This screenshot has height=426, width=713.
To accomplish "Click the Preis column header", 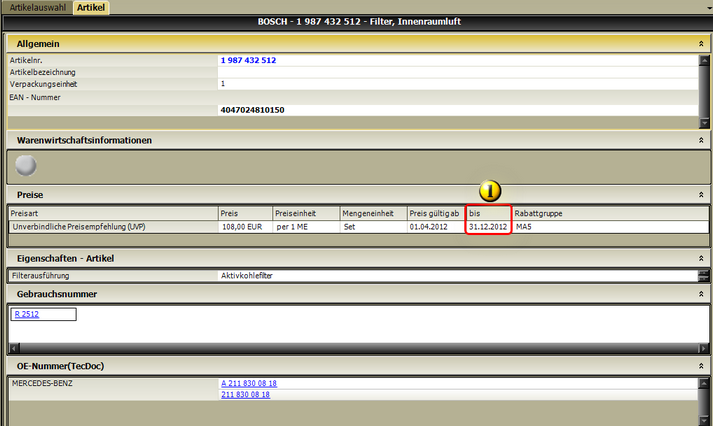I will tap(245, 213).
